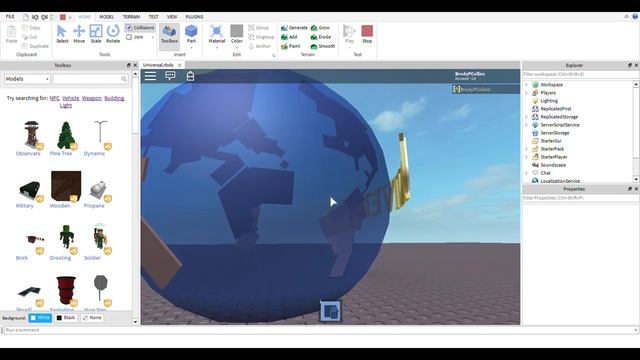The width and height of the screenshot is (640, 360).
Task: Open the in-game chat icon
Action: pos(170,76)
